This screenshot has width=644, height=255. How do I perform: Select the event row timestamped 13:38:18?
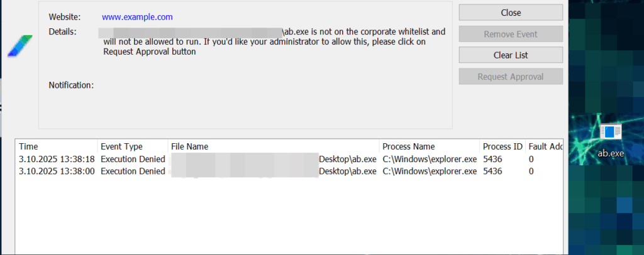(x=57, y=160)
